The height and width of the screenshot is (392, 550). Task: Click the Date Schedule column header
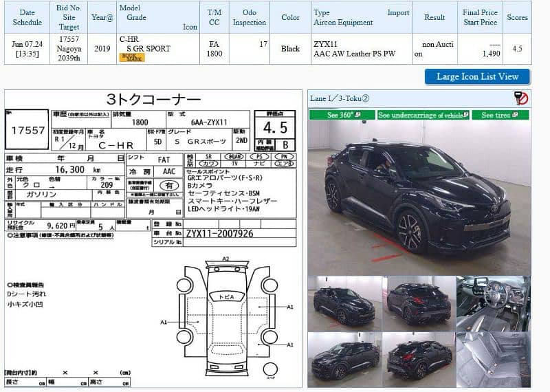coord(27,17)
